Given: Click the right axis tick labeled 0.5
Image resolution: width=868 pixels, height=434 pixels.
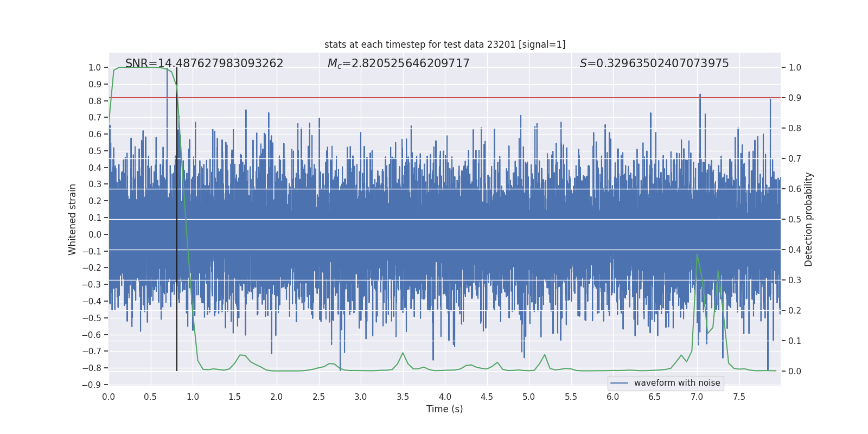Looking at the screenshot, I should tap(795, 220).
